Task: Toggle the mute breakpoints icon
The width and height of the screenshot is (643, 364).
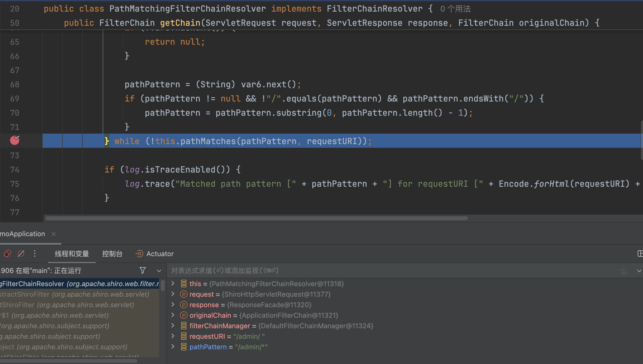Action: (x=21, y=254)
